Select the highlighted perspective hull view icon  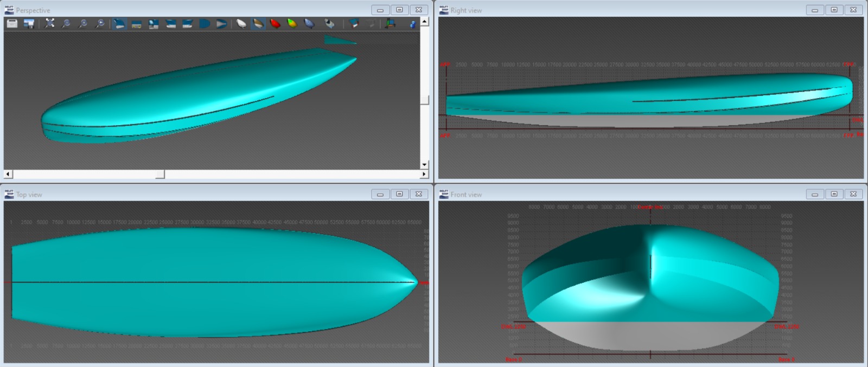[x=119, y=23]
